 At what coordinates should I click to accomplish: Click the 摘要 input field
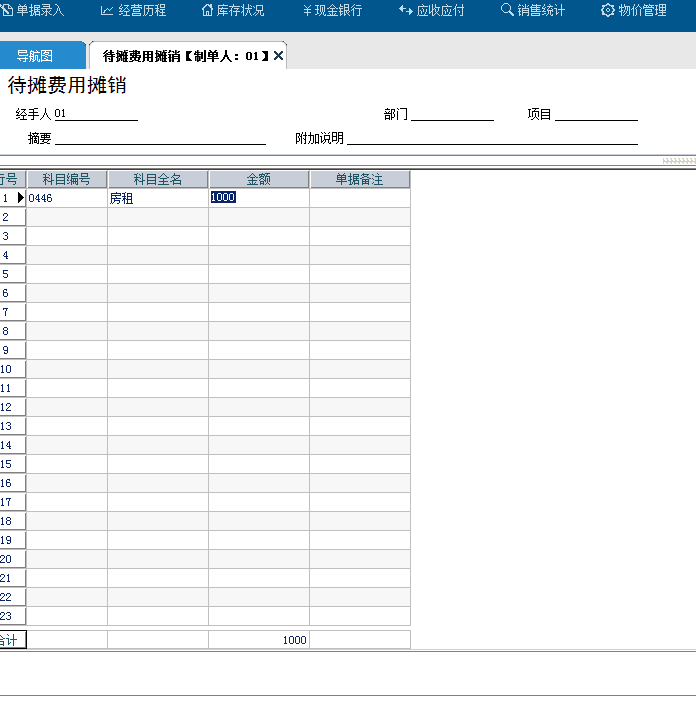pos(160,138)
